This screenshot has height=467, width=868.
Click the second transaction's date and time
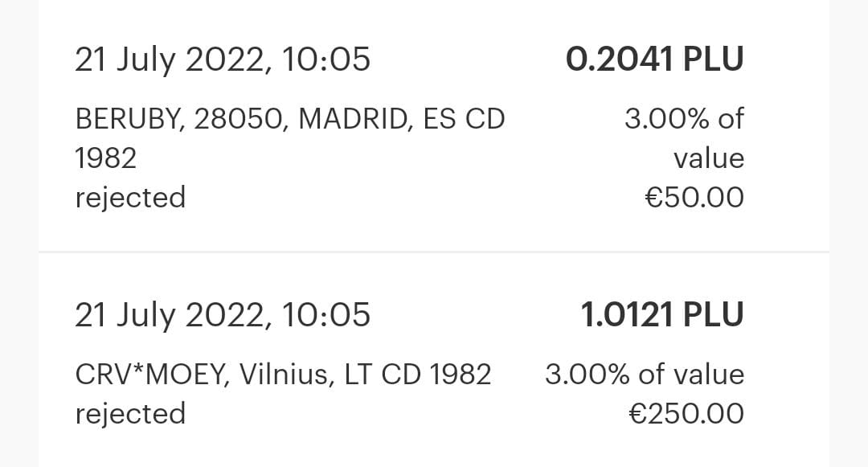coord(223,314)
